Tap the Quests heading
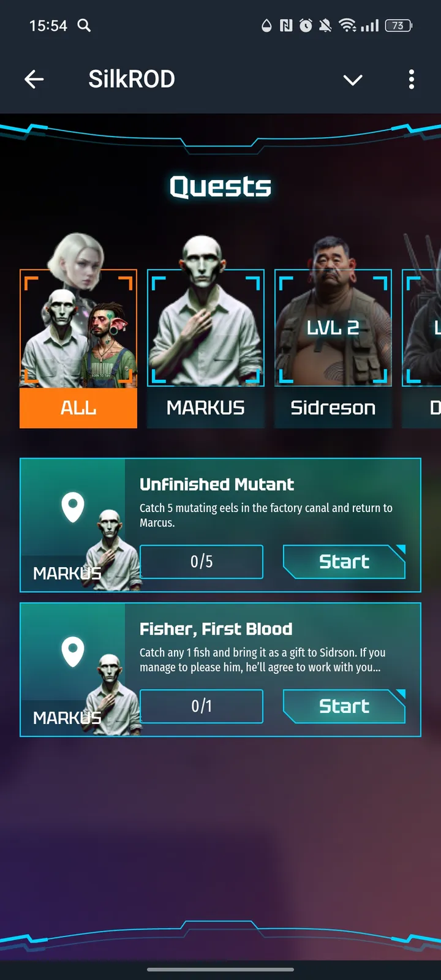 (221, 186)
